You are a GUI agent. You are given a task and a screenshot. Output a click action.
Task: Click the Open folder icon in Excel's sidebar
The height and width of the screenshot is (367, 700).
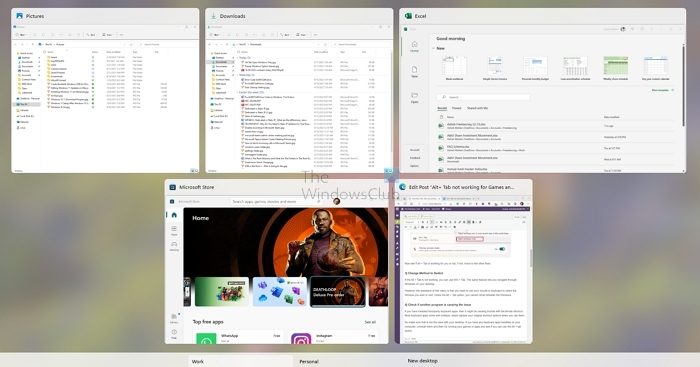(x=414, y=95)
